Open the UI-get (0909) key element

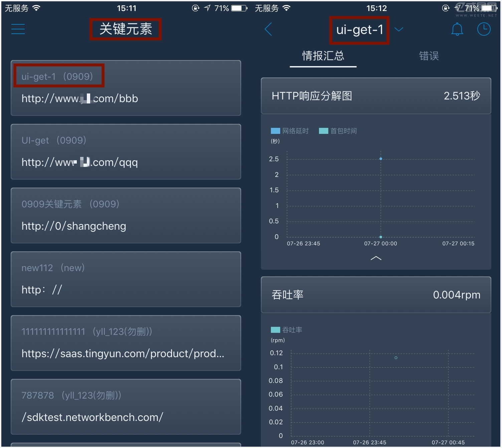(126, 152)
